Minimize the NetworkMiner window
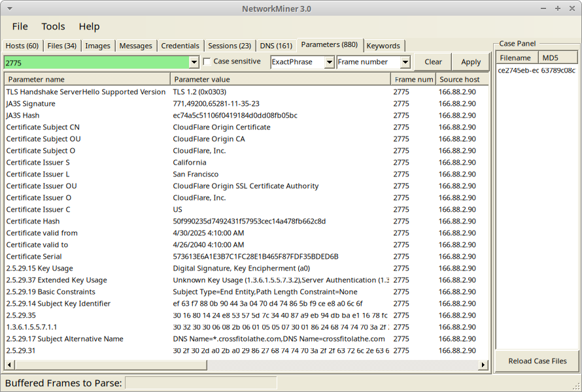This screenshot has height=392, width=582. (x=543, y=8)
